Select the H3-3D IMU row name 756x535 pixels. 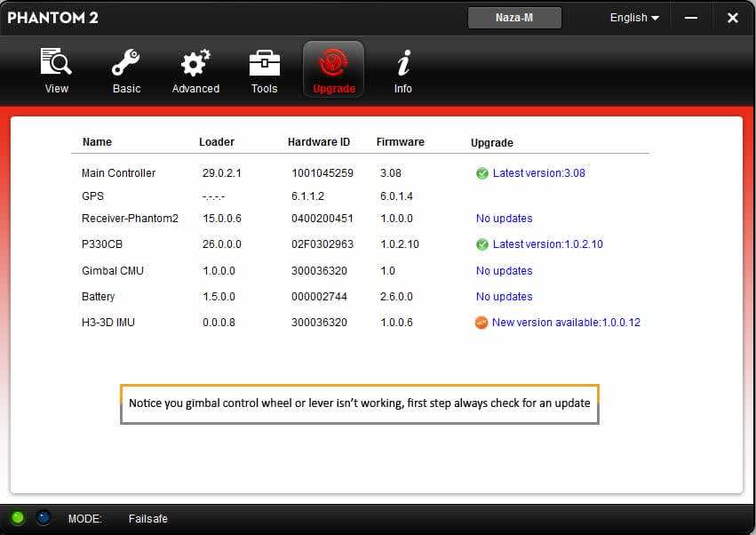click(x=108, y=323)
